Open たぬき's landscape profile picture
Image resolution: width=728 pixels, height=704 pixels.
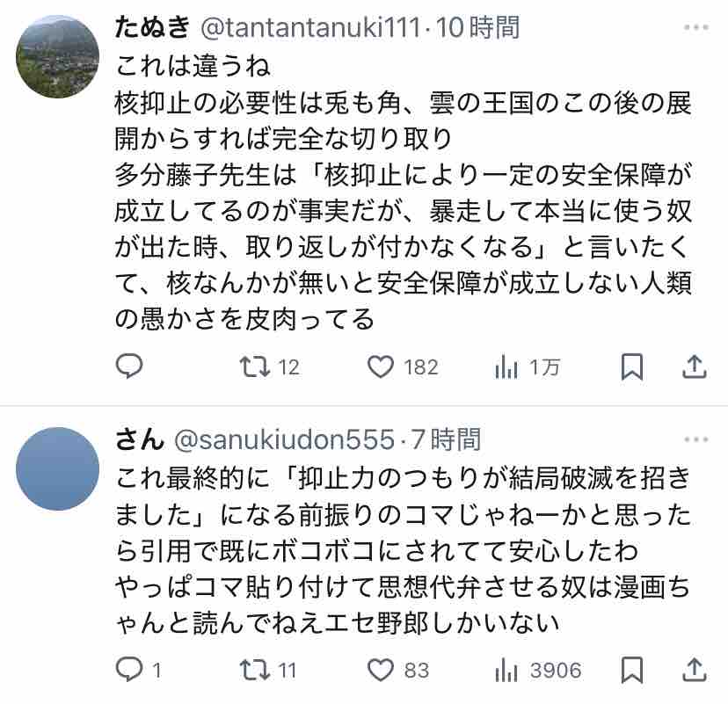coord(58,56)
